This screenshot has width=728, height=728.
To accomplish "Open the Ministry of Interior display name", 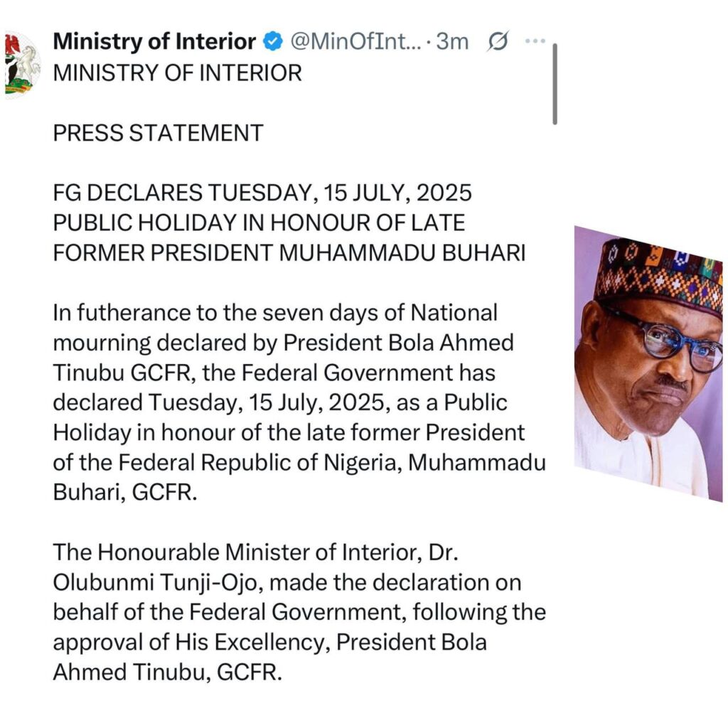I will point(154,42).
